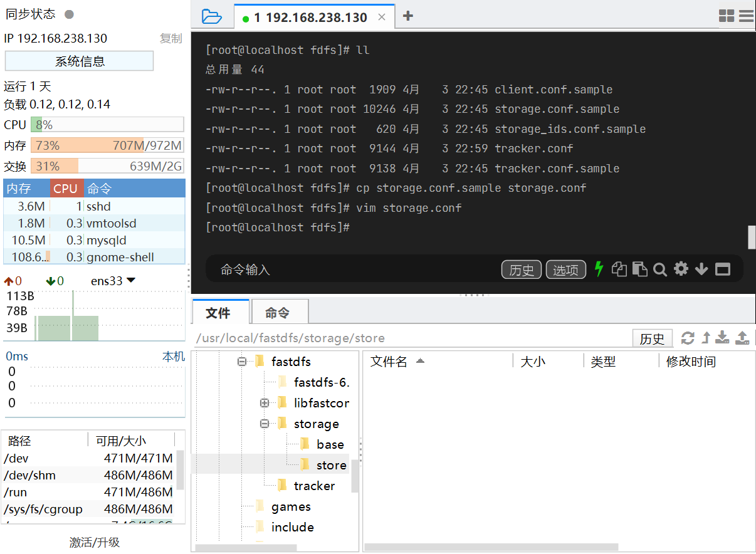
Task: Open terminal search magnifier
Action: coord(659,269)
